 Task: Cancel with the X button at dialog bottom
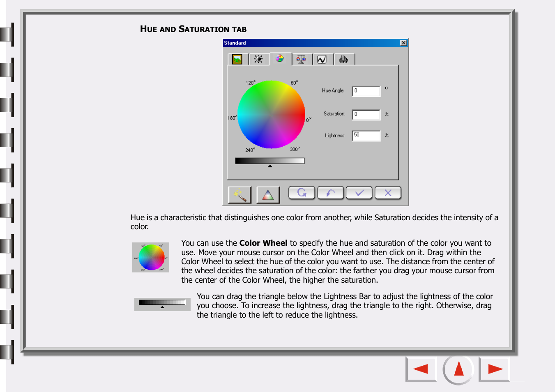pyautogui.click(x=388, y=193)
